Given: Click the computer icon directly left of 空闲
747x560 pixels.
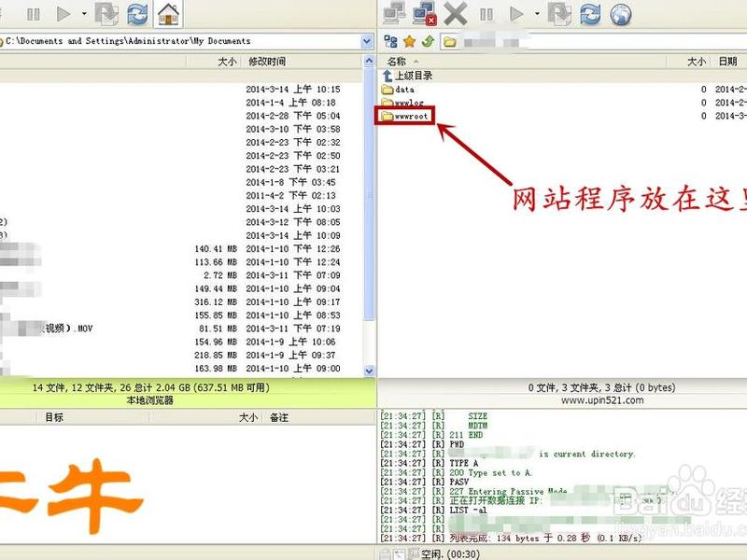Looking at the screenshot, I should pos(414,553).
